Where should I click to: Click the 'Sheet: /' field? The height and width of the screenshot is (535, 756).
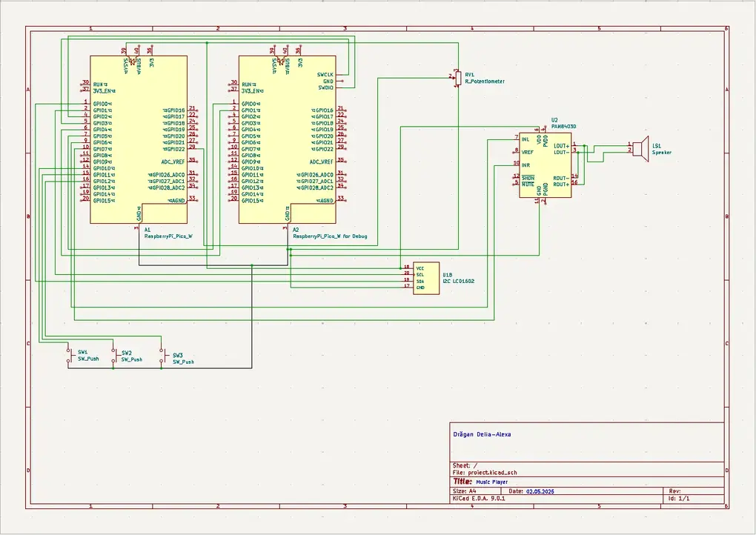(x=465, y=465)
